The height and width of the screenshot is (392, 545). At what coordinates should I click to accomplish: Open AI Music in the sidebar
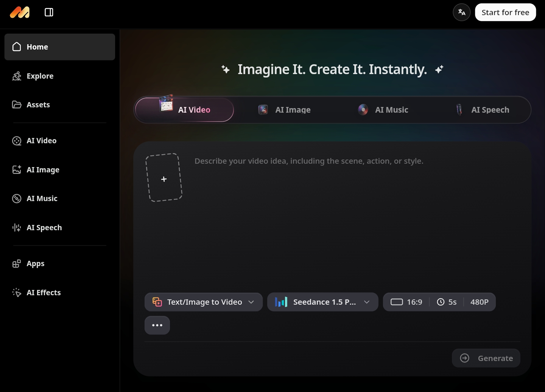pyautogui.click(x=60, y=198)
